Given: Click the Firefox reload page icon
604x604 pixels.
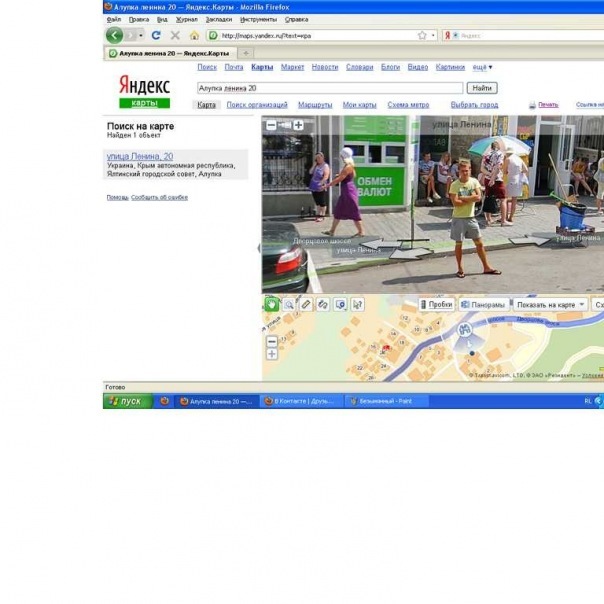Looking at the screenshot, I should click(156, 35).
